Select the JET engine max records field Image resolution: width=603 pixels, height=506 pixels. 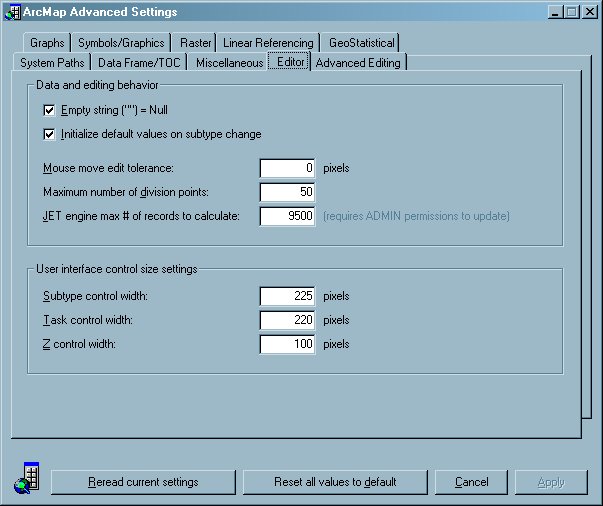tap(287, 216)
